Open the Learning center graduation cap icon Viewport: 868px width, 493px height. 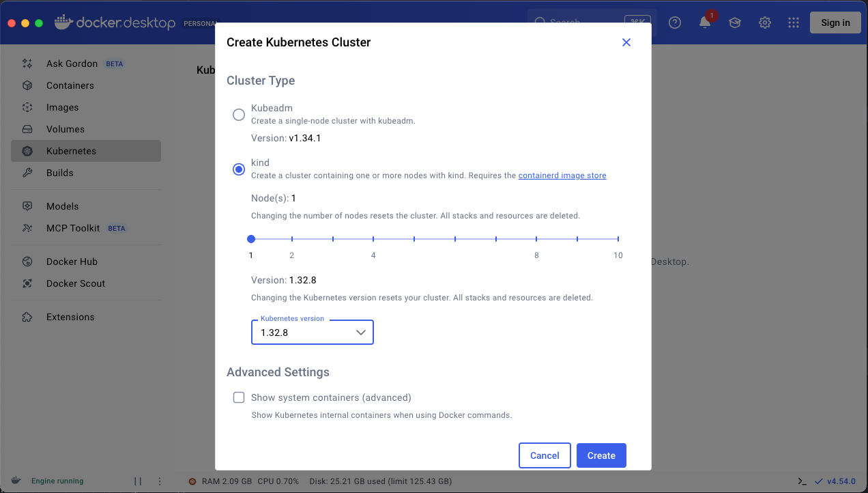pos(735,23)
